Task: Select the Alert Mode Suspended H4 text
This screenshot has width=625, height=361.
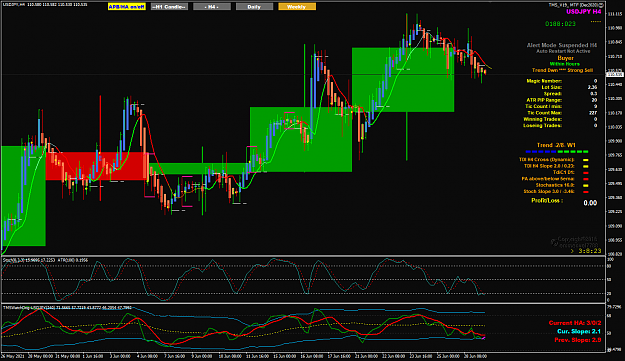Action: 562,45
